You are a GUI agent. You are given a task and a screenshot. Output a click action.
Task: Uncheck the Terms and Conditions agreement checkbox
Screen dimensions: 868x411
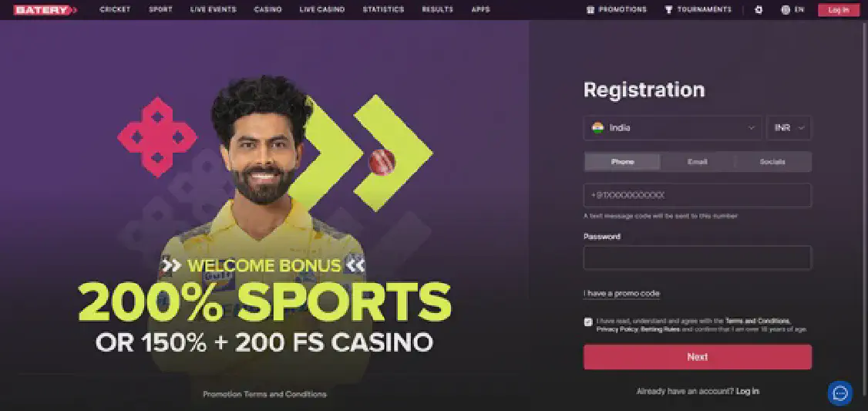588,322
